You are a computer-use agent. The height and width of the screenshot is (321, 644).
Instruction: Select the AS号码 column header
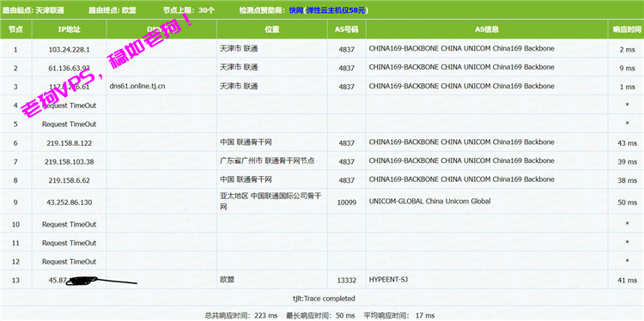pyautogui.click(x=347, y=29)
